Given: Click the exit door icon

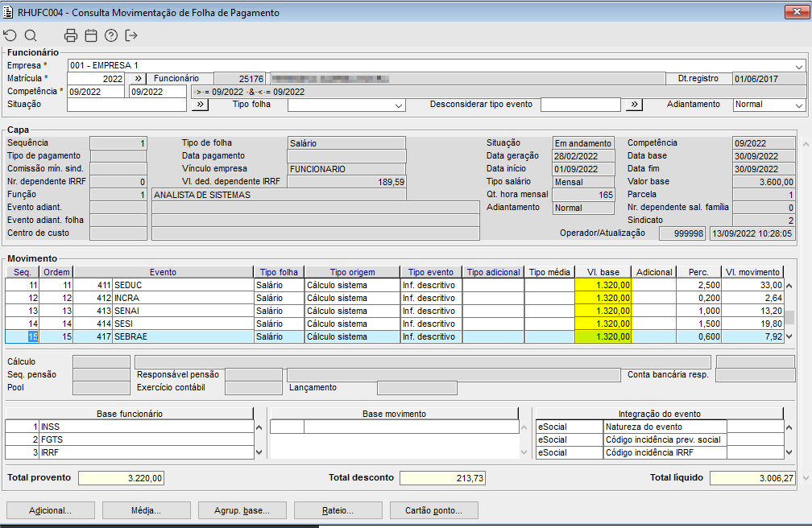Looking at the screenshot, I should (x=131, y=35).
